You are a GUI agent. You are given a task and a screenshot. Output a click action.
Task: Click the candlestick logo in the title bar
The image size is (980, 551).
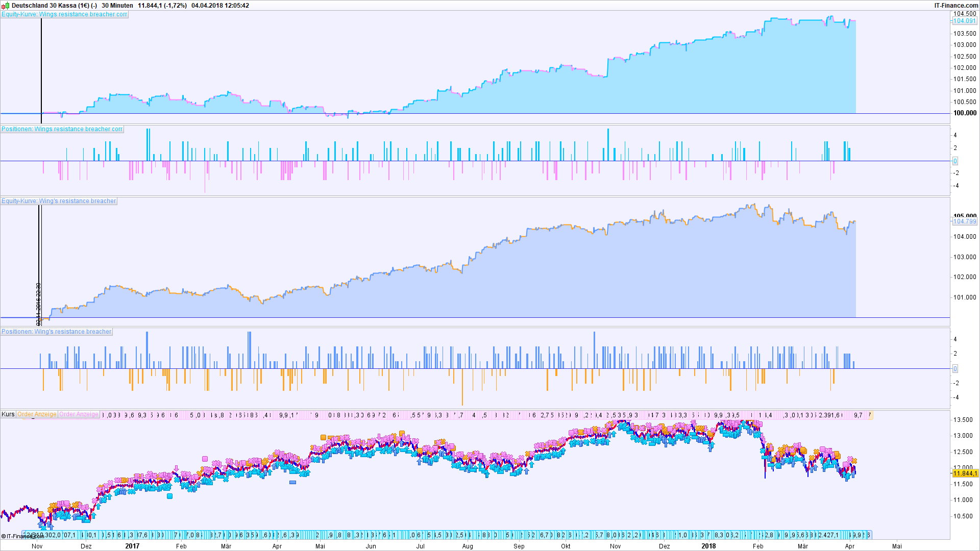tap(5, 5)
